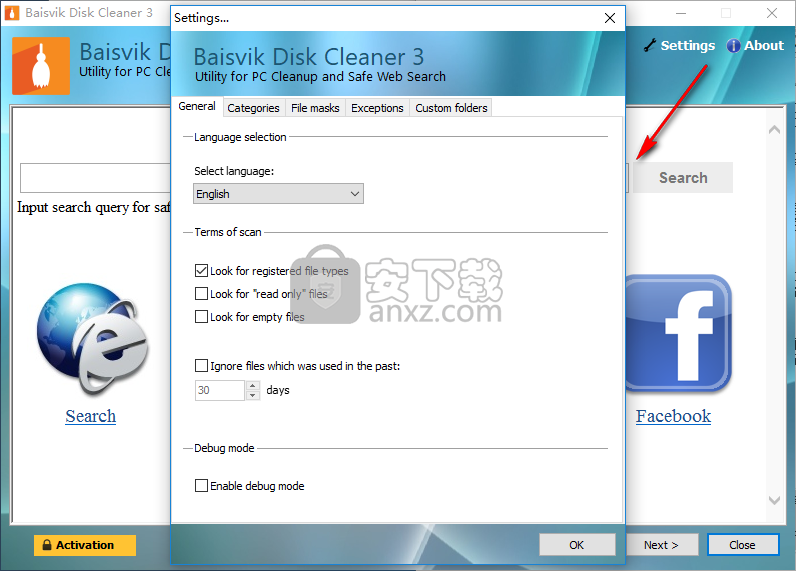
Task: Click the Search button in main window
Action: pos(683,178)
